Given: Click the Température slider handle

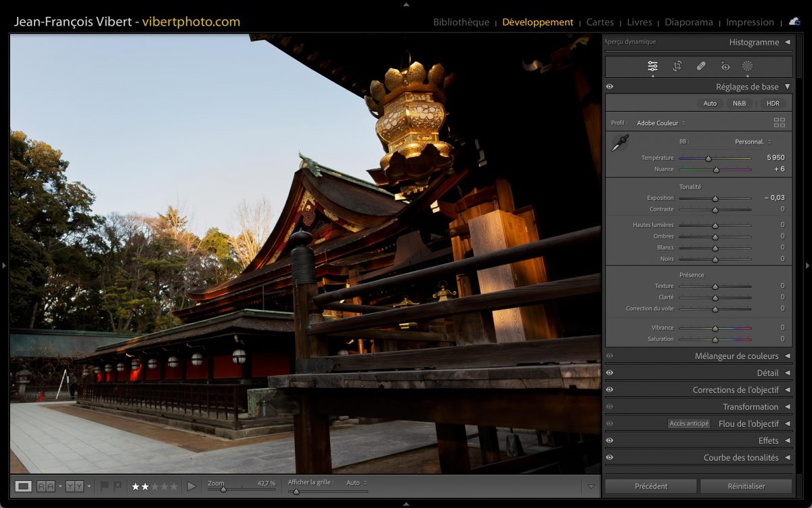Looking at the screenshot, I should (x=708, y=158).
